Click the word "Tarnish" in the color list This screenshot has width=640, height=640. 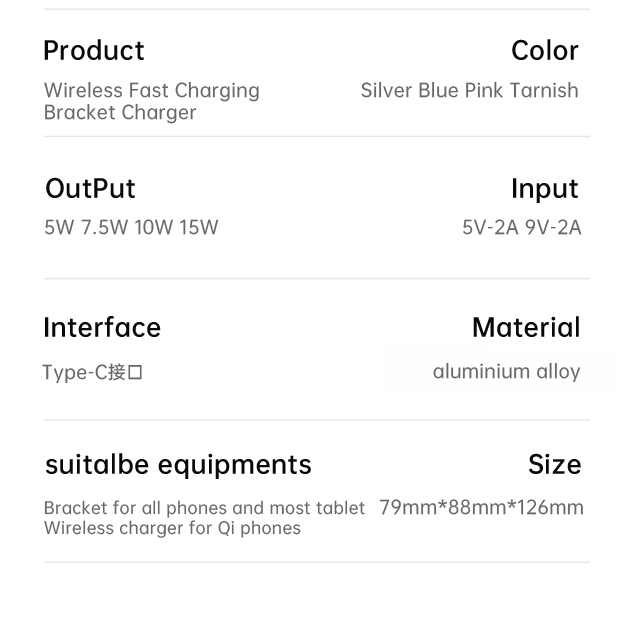pos(544,90)
